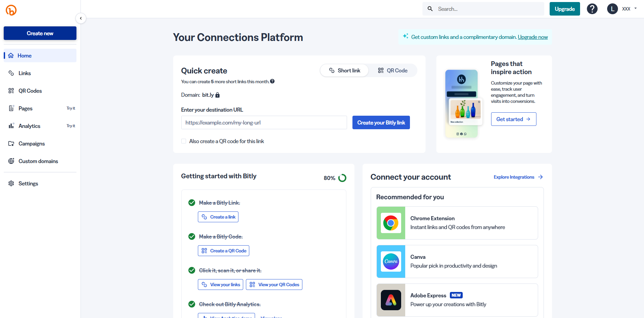Screen dimensions: 644x318
Task: Click the Canva integration icon
Action: [391, 262]
